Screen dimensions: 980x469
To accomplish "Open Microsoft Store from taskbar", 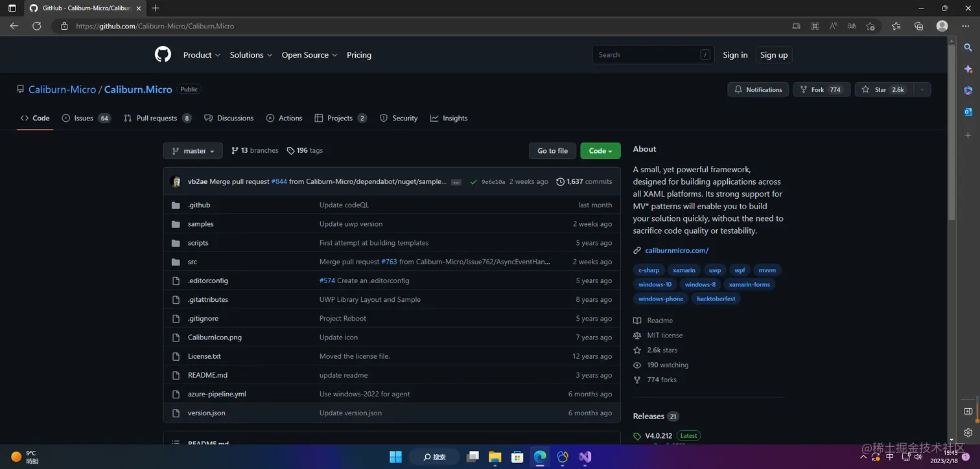I will [x=517, y=457].
